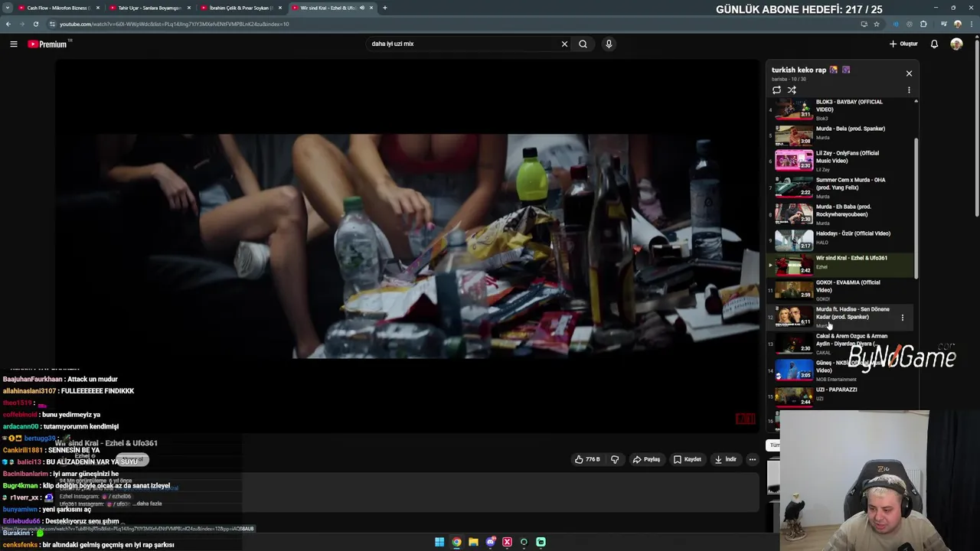Open the Windows Start menu
The height and width of the screenshot is (551, 980).
click(x=439, y=542)
